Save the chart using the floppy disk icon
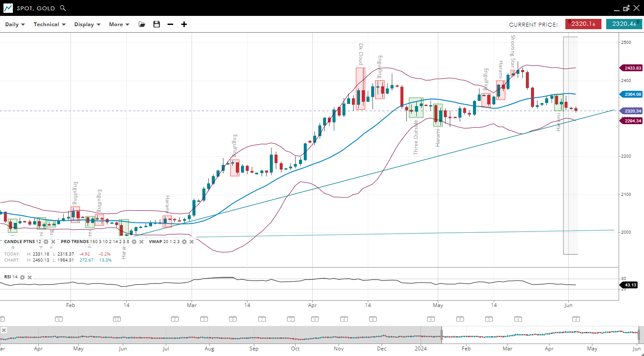 (x=156, y=24)
